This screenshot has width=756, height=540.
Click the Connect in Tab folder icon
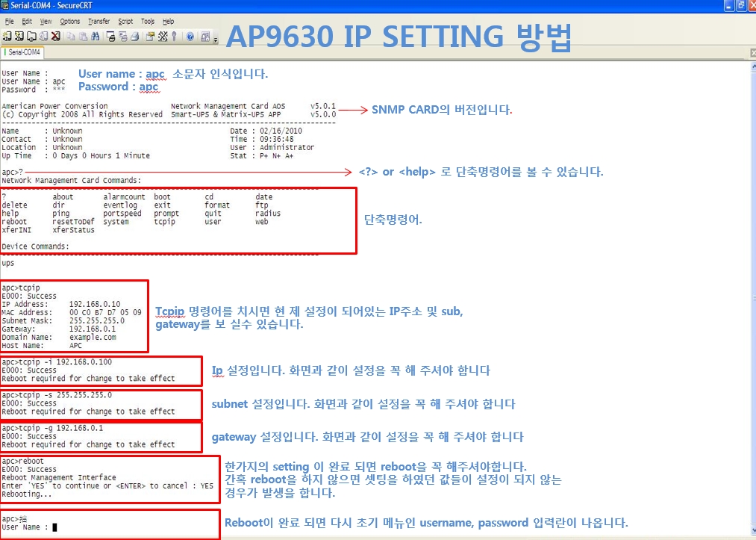pyautogui.click(x=32, y=36)
